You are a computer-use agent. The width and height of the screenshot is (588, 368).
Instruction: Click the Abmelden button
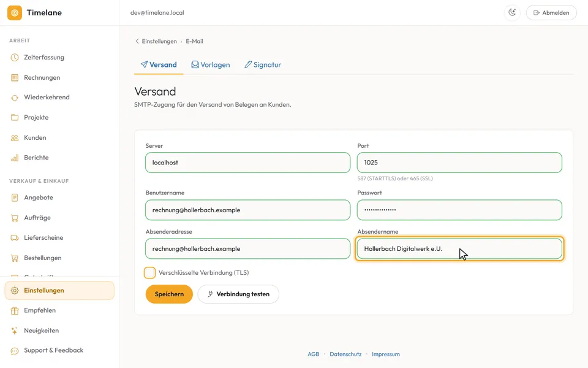click(551, 13)
